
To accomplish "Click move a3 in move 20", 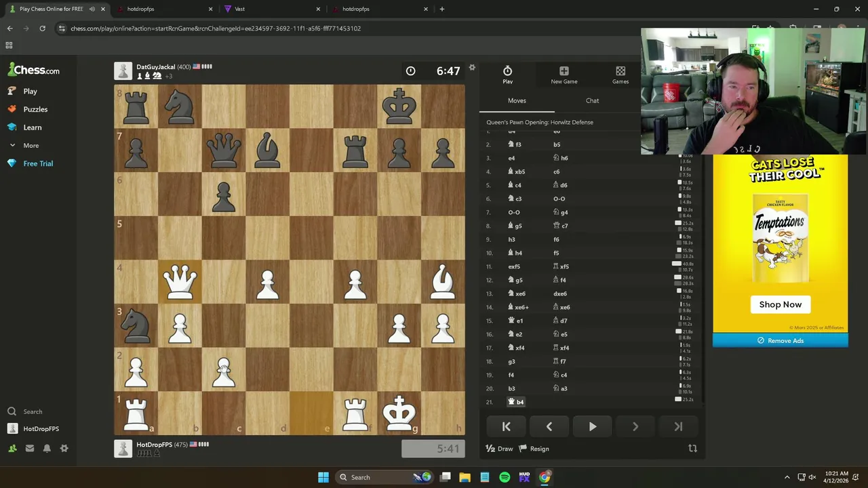I will point(560,388).
